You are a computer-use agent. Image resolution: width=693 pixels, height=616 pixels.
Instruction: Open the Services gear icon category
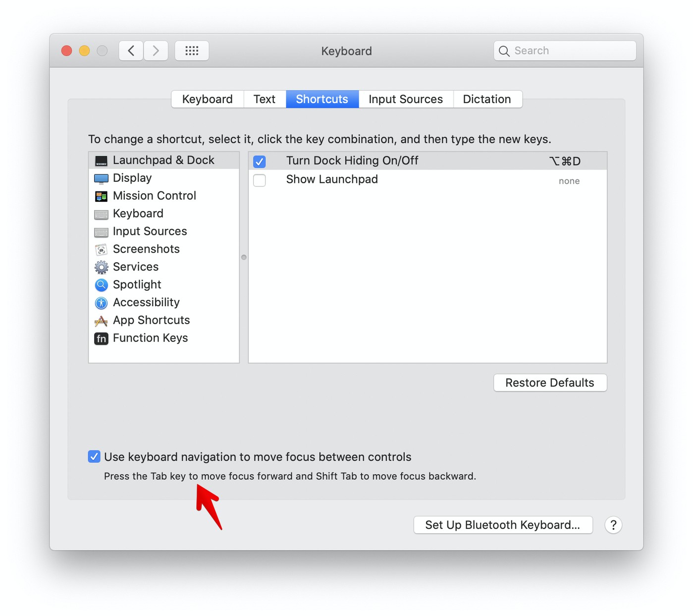(101, 267)
